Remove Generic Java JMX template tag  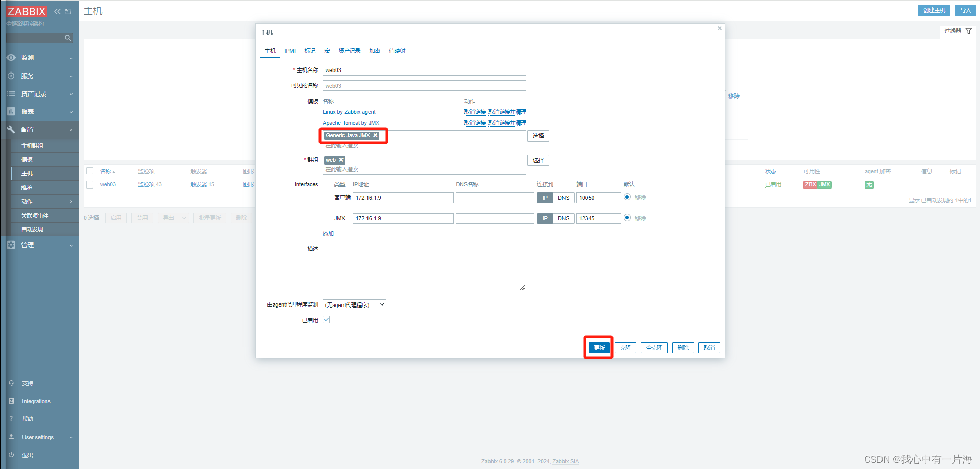point(375,135)
